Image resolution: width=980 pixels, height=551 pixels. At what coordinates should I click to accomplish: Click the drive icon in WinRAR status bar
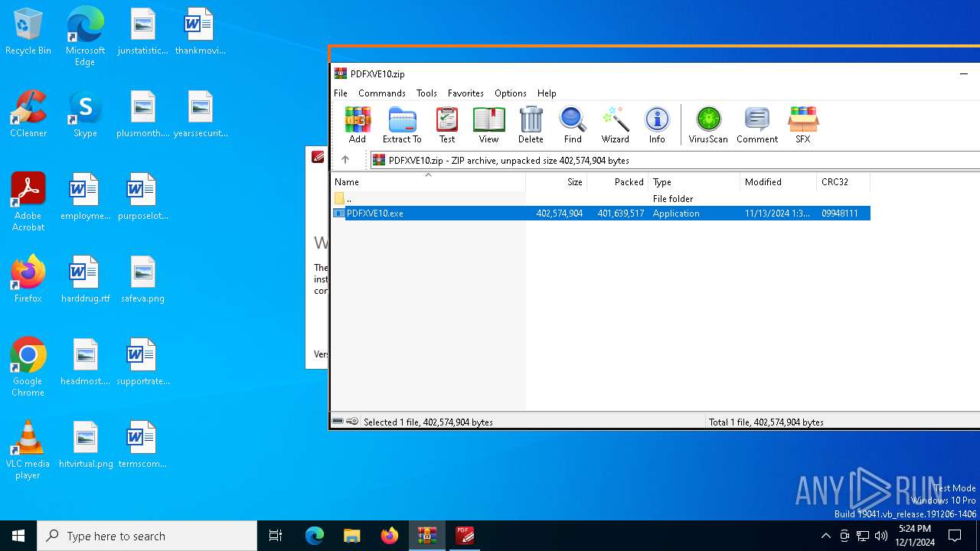[x=338, y=422]
